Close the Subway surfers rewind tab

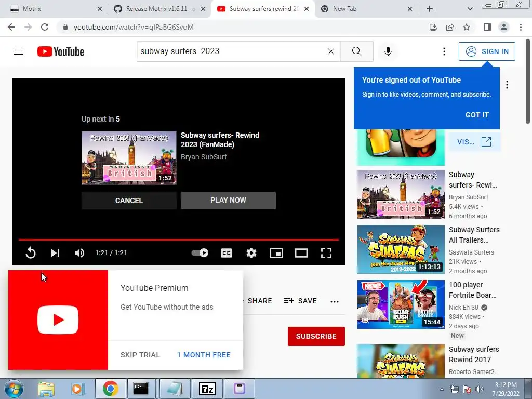307,9
